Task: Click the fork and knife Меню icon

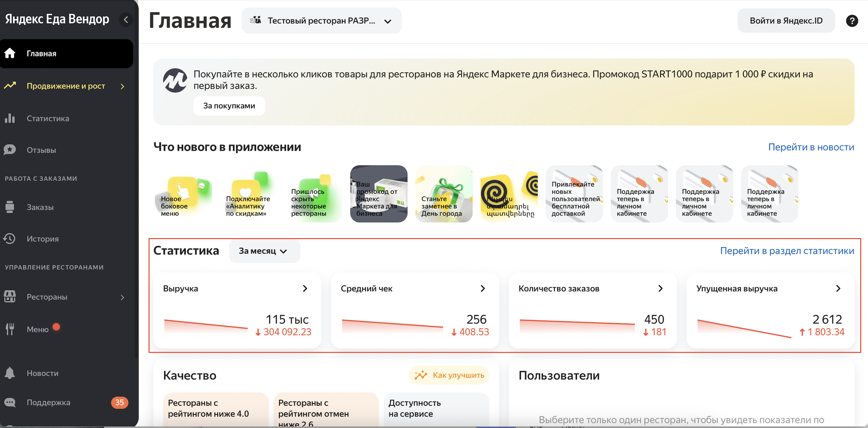Action: pos(10,329)
